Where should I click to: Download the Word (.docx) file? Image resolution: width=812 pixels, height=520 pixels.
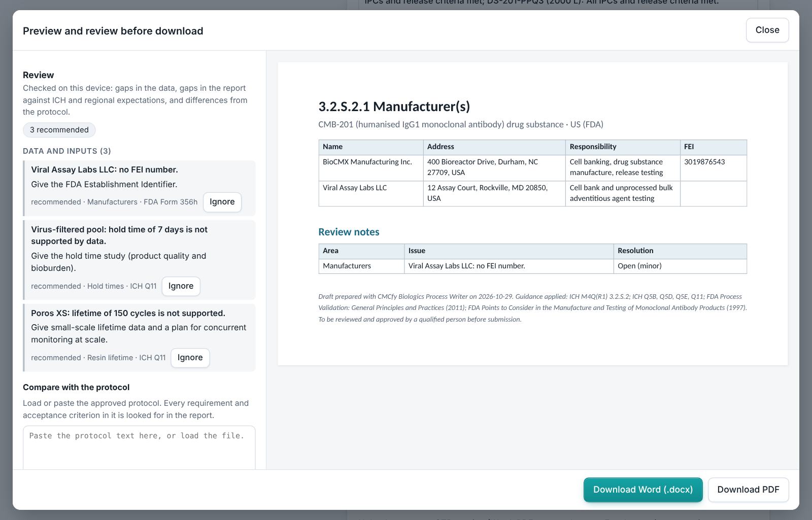click(x=643, y=490)
